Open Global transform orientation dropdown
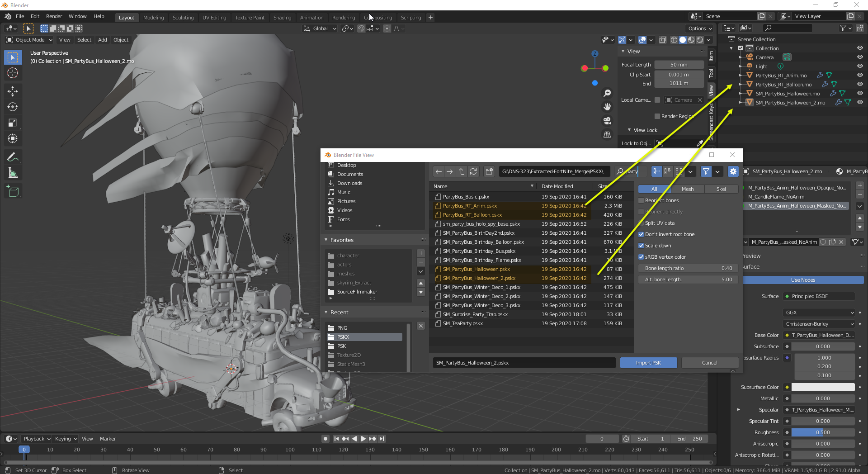The width and height of the screenshot is (868, 474). pyautogui.click(x=320, y=28)
